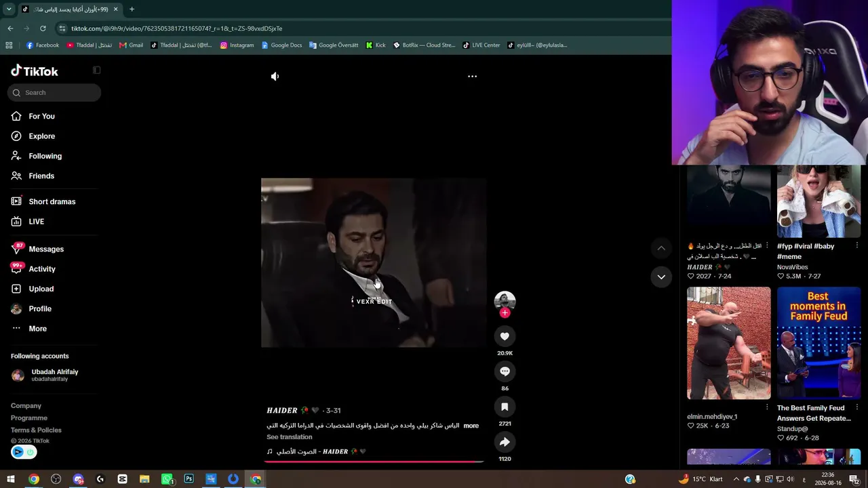Mute the video with the speaker icon

275,77
